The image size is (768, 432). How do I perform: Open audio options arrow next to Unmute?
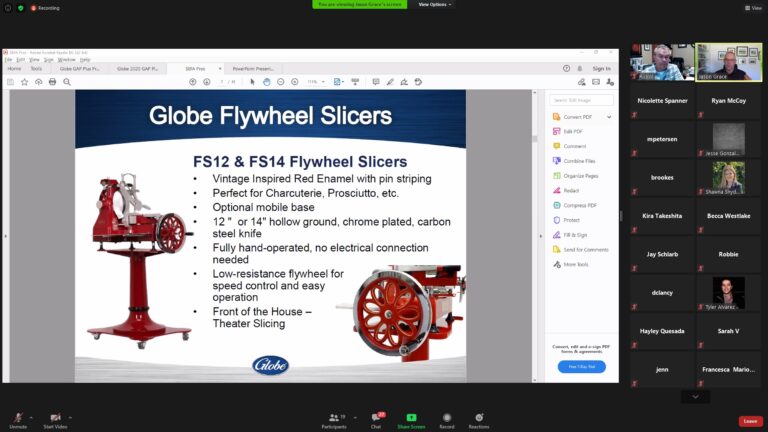tap(31, 417)
